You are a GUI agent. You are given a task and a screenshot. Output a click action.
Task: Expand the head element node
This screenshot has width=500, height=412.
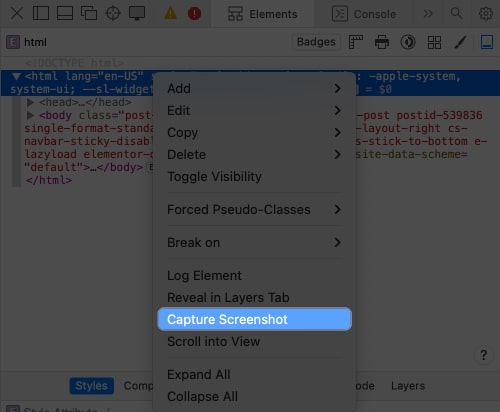[x=30, y=102]
